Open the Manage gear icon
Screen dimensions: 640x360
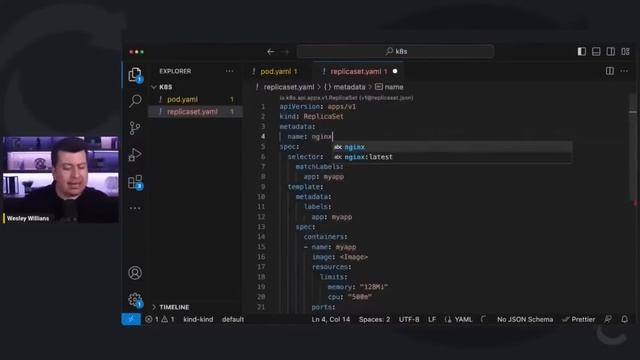(x=135, y=300)
